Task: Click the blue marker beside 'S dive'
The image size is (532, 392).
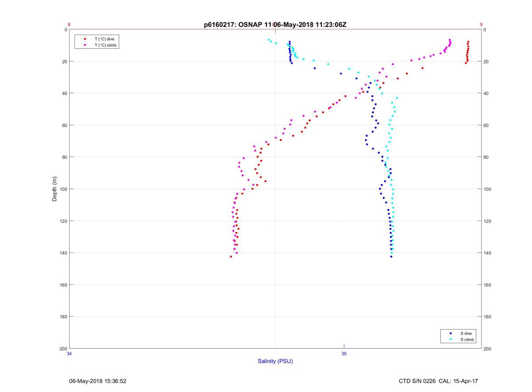Action: coord(451,333)
